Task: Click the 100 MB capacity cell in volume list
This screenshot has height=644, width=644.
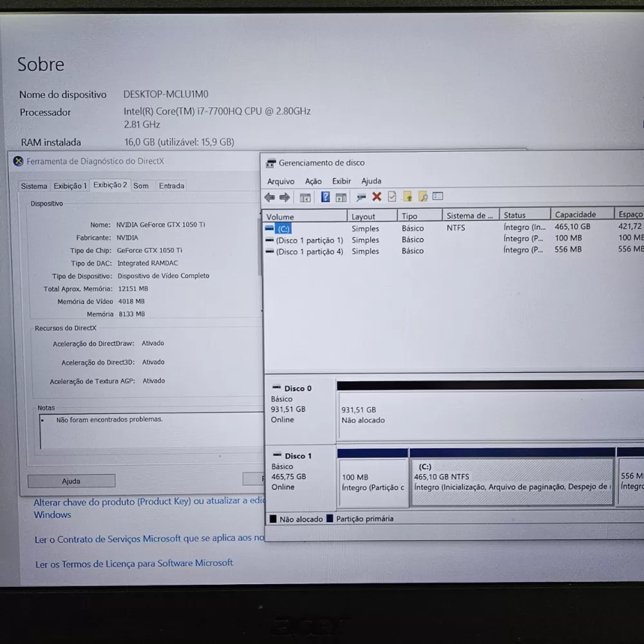Action: (x=568, y=238)
